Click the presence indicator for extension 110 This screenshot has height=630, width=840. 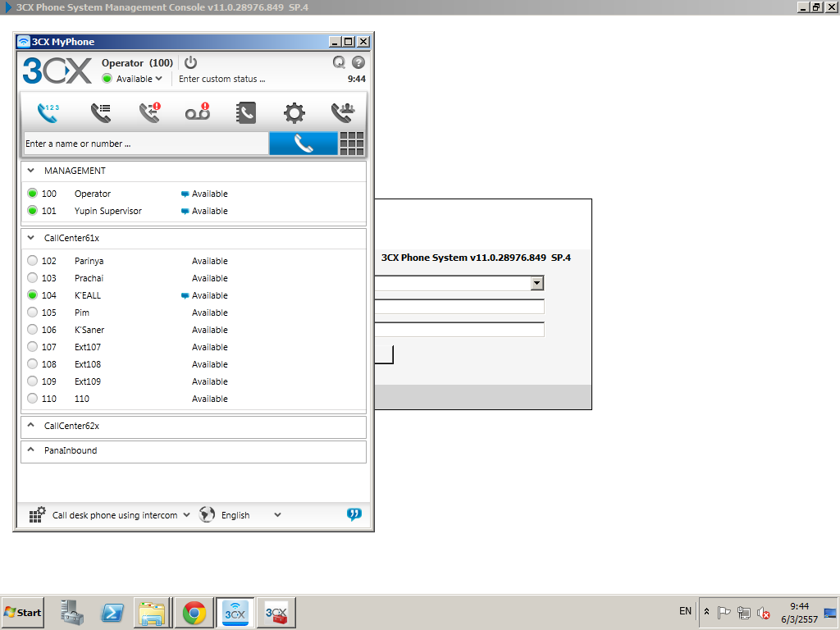click(32, 398)
